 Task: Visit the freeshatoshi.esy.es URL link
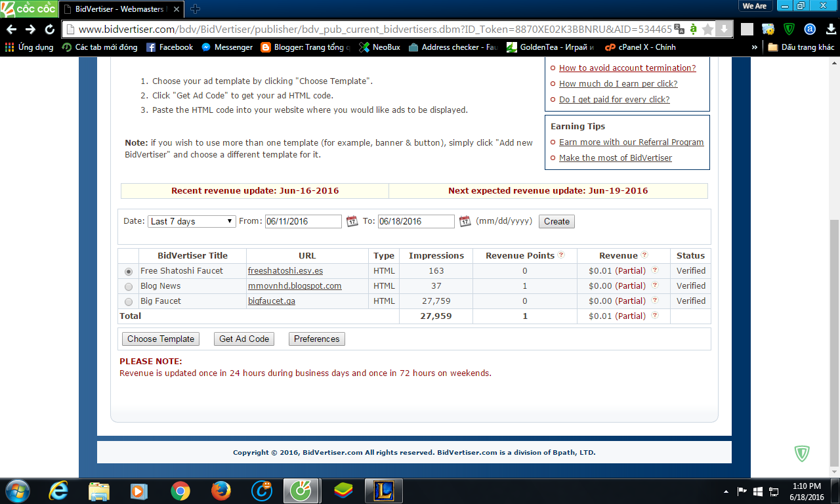tap(285, 270)
